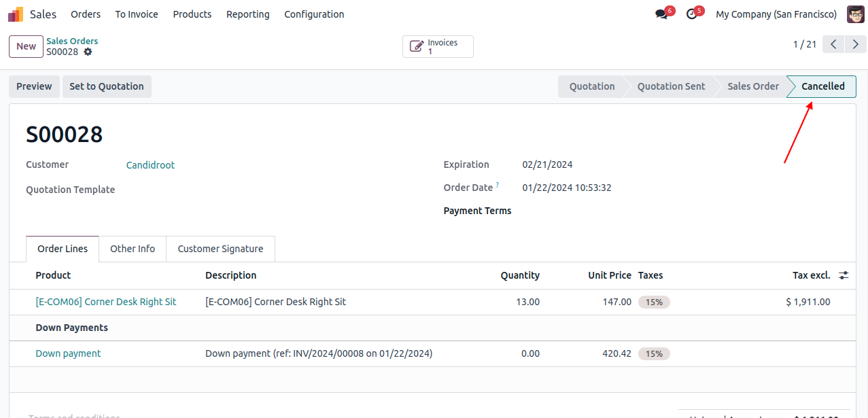Viewport: 868px width, 418px height.
Task: Click the Sales Orders breadcrumb link
Action: click(x=72, y=41)
